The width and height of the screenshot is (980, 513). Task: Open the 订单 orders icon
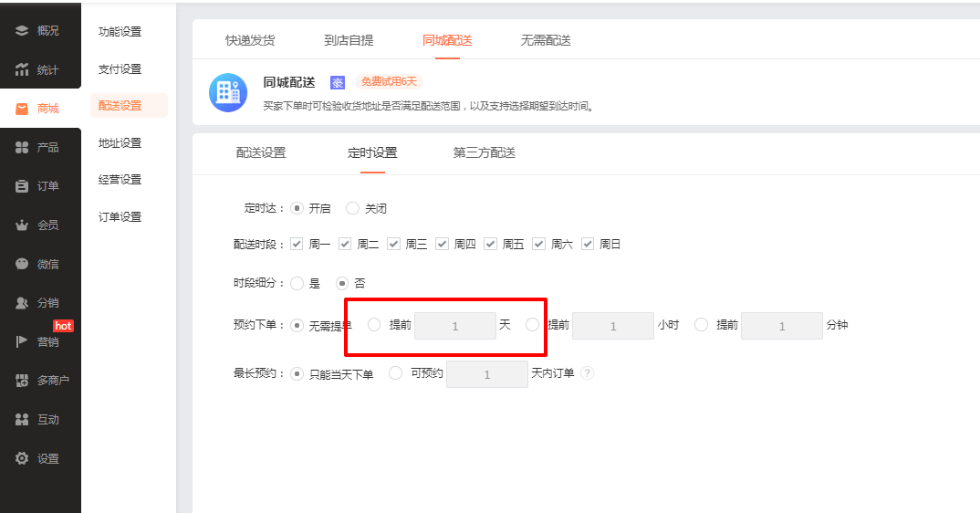(22, 186)
